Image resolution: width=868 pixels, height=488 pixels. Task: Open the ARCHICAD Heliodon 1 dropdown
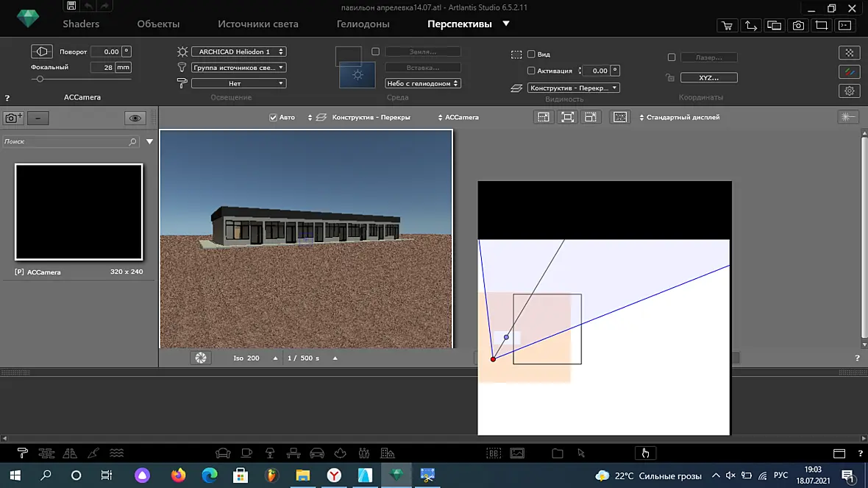[x=238, y=52]
